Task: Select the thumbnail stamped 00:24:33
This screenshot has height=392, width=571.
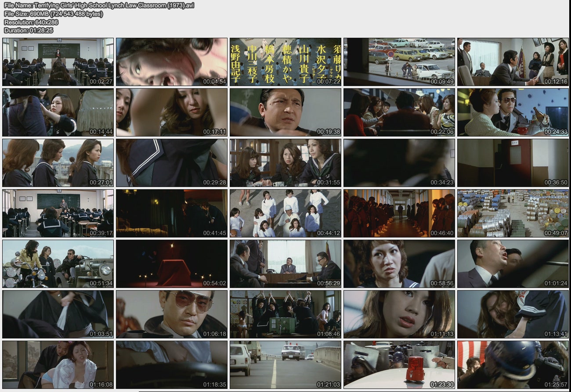Action: pyautogui.click(x=513, y=112)
